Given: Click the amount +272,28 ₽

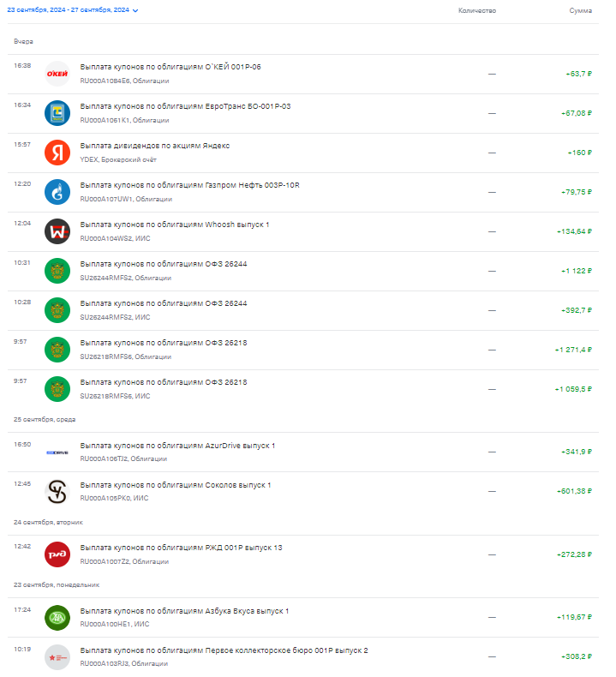Looking at the screenshot, I should [574, 554].
